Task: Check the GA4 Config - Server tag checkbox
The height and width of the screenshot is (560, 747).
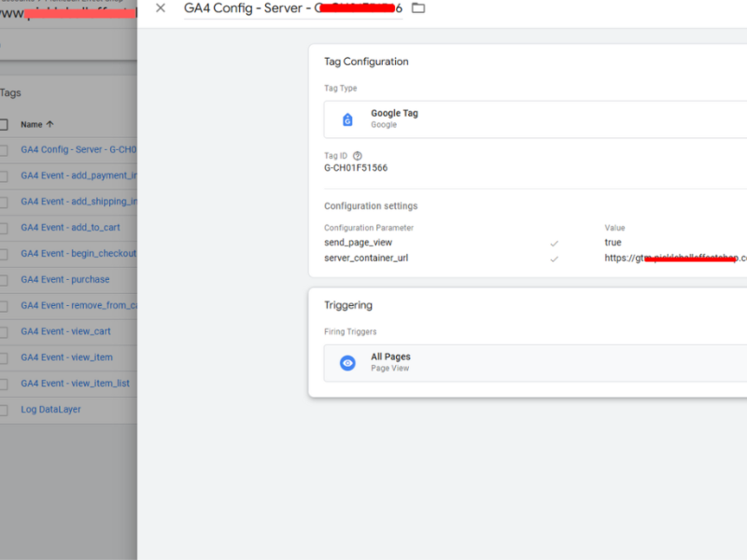Action: coord(3,150)
